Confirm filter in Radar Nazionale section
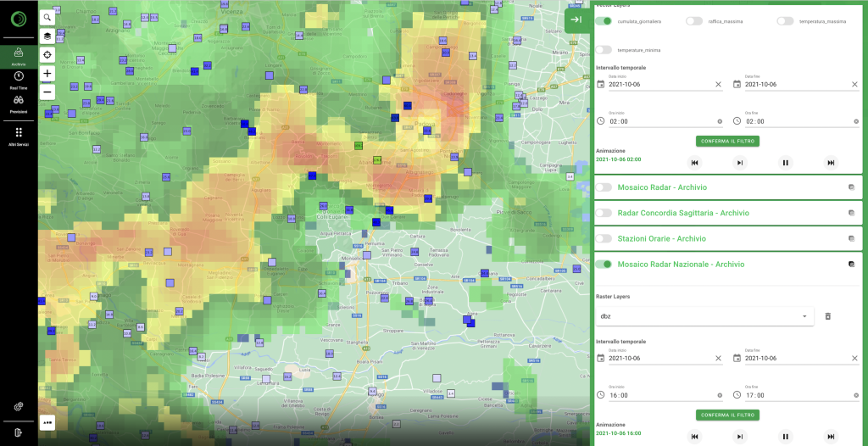Image resolution: width=868 pixels, height=446 pixels. click(x=727, y=415)
